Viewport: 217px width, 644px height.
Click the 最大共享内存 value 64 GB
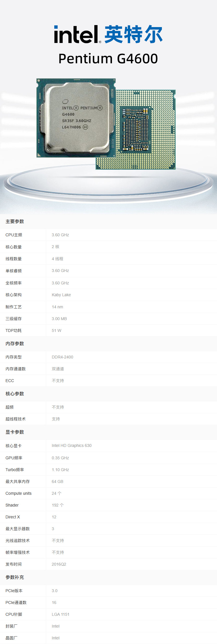[57, 481]
